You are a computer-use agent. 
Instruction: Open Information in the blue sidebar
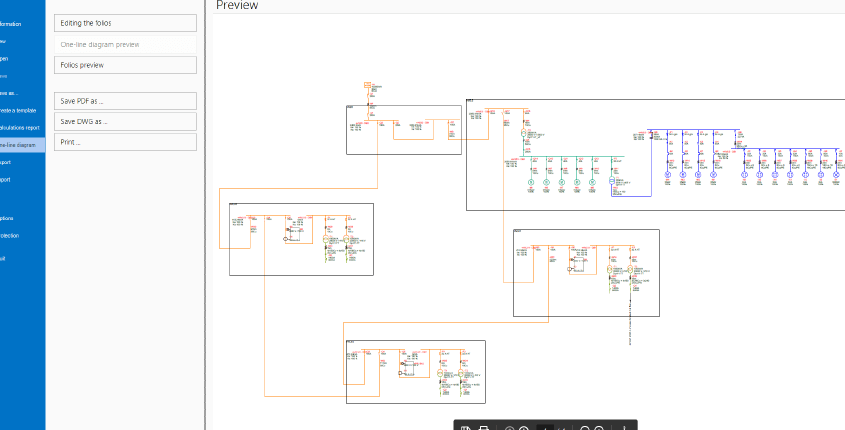click(11, 24)
